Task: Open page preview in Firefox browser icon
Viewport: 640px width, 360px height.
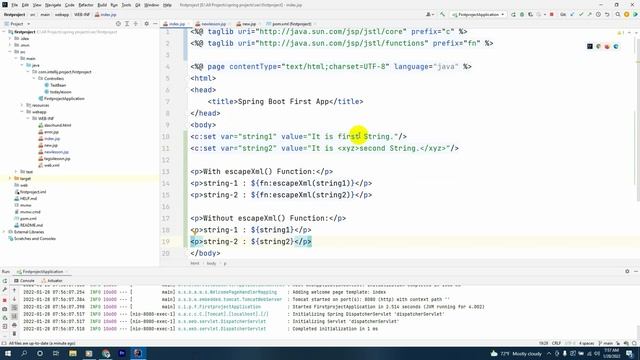Action: (x=607, y=47)
